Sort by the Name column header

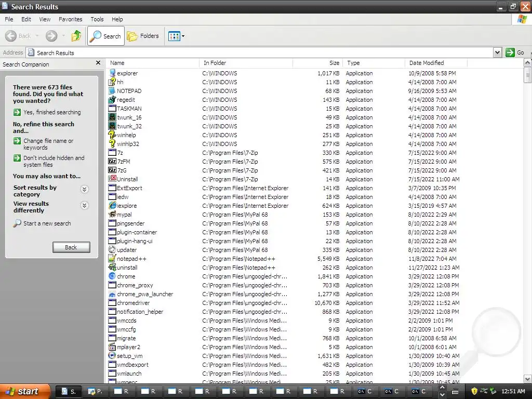pos(153,63)
